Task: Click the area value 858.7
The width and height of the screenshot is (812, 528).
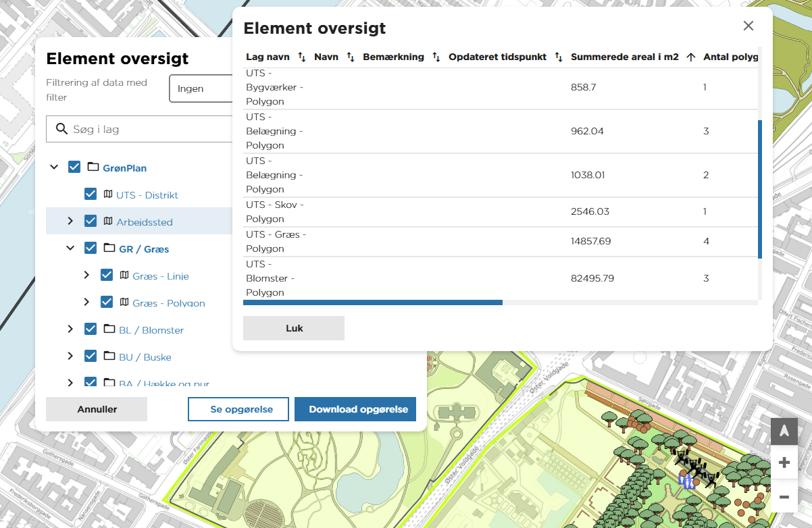Action: (x=584, y=87)
